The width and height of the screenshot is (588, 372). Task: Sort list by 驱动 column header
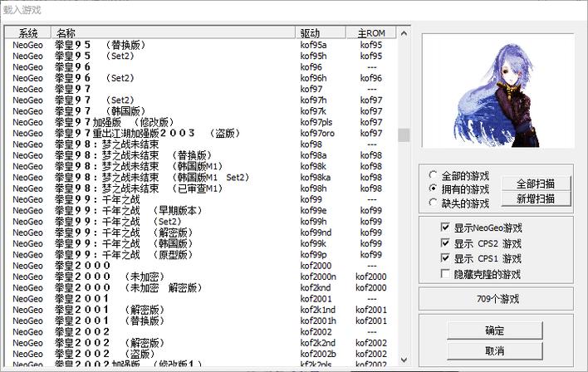[x=321, y=32]
